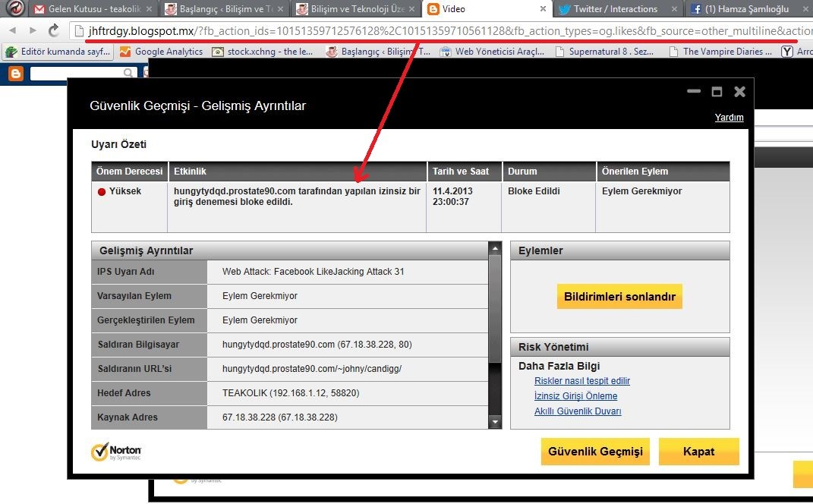Open Akıllı Güvenlik Duvarı link
This screenshot has height=504, width=813.
point(578,411)
